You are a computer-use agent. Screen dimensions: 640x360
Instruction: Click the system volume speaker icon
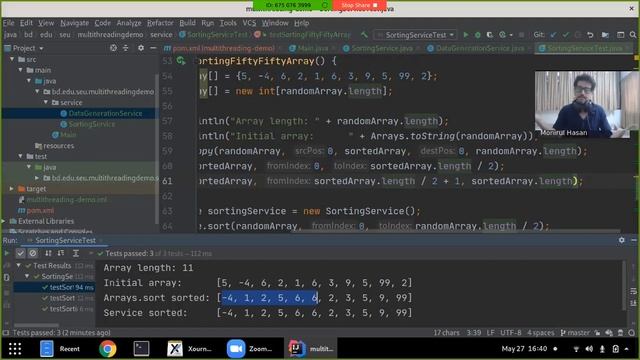point(589,349)
